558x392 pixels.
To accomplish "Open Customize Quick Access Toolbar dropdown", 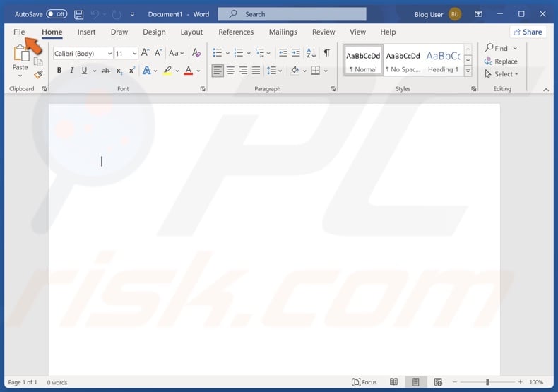I will [132, 14].
